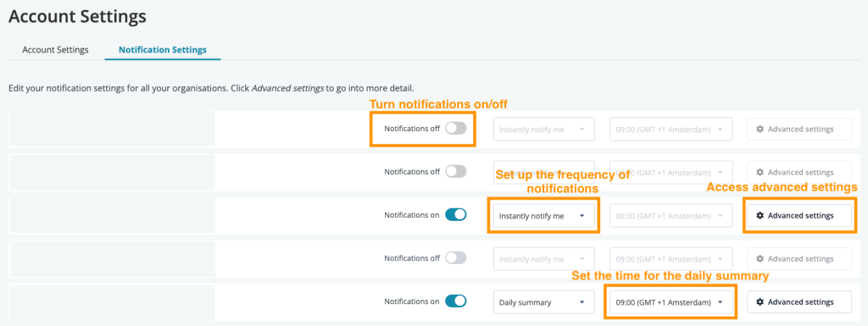The height and width of the screenshot is (326, 868).
Task: Open Daily summary frequency dropdown
Action: [x=544, y=302]
